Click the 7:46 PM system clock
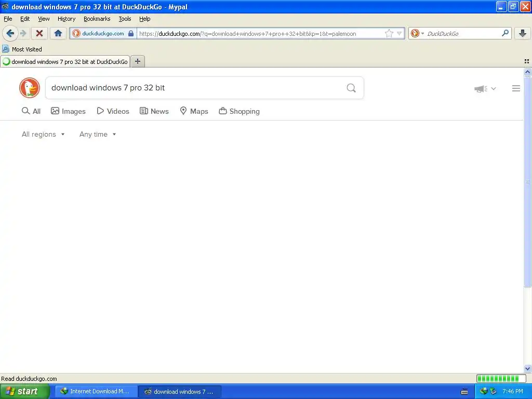The height and width of the screenshot is (399, 532). 513,392
